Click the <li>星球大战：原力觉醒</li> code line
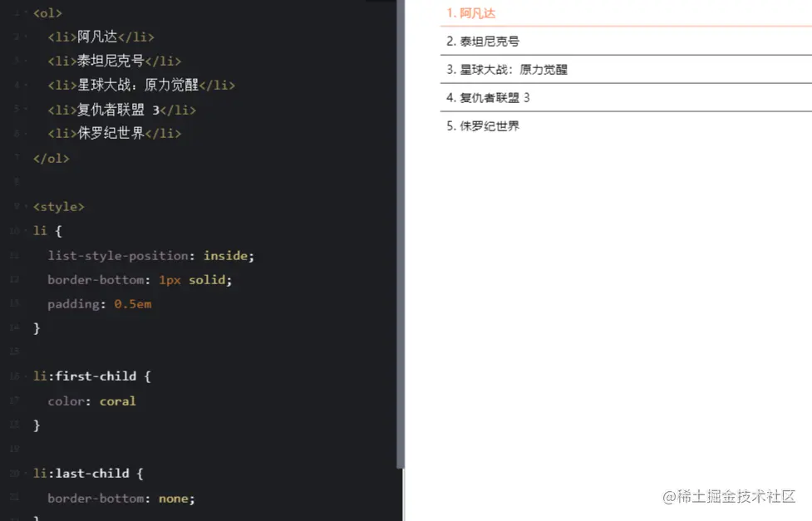The width and height of the screenshot is (812, 521). coord(141,85)
